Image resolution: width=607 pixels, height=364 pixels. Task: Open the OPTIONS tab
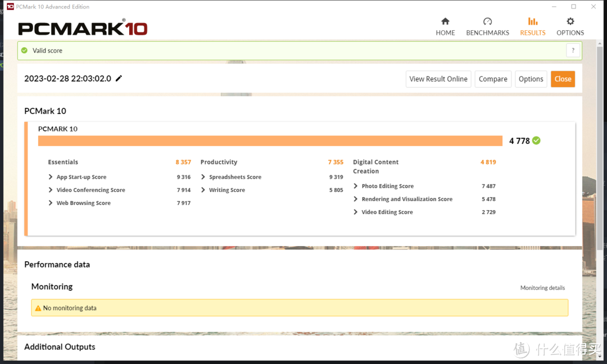[x=570, y=27]
